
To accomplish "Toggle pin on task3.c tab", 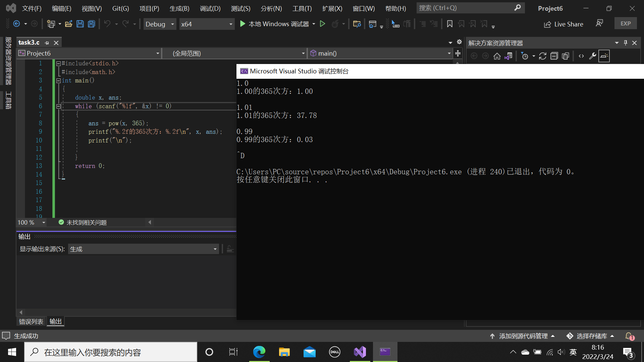I will tap(47, 43).
